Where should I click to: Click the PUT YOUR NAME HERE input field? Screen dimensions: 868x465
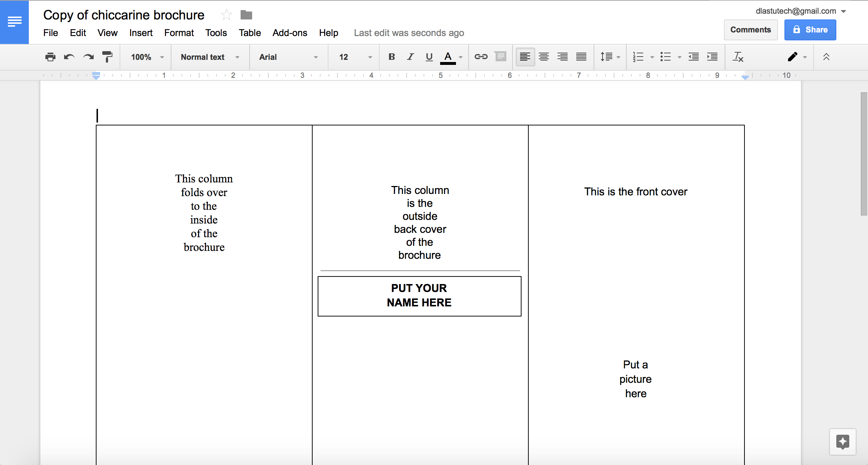coord(419,296)
